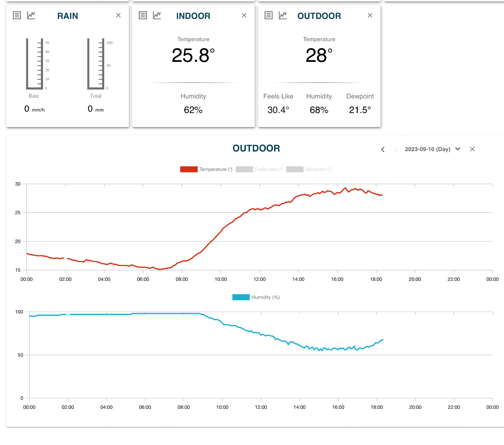
Task: Click list view icon on Indoor card
Action: 143,15
